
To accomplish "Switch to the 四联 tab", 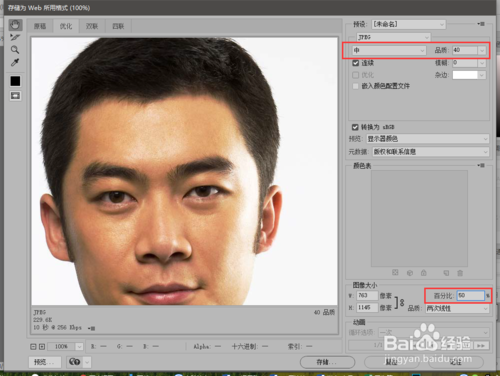I will [x=118, y=26].
